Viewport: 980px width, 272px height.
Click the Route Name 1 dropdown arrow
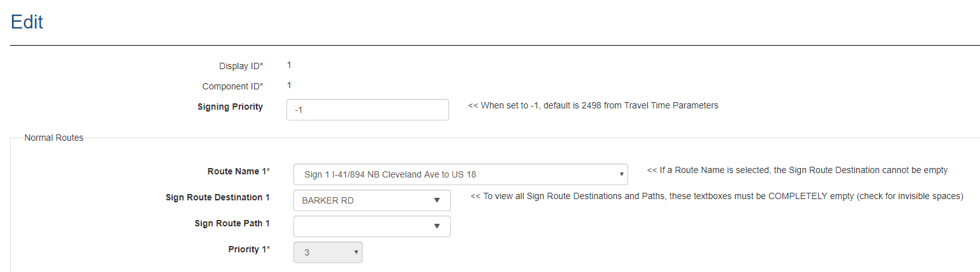[x=620, y=174]
